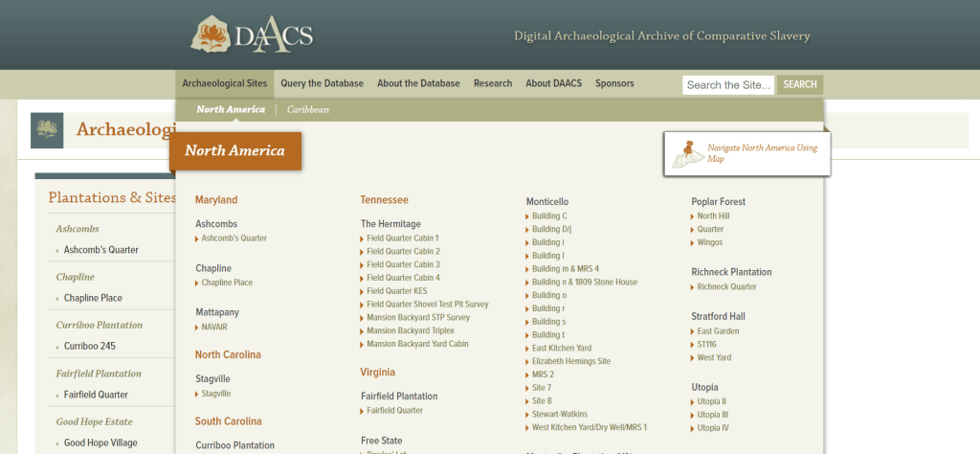Visit the Richneck Quarter site

(726, 286)
